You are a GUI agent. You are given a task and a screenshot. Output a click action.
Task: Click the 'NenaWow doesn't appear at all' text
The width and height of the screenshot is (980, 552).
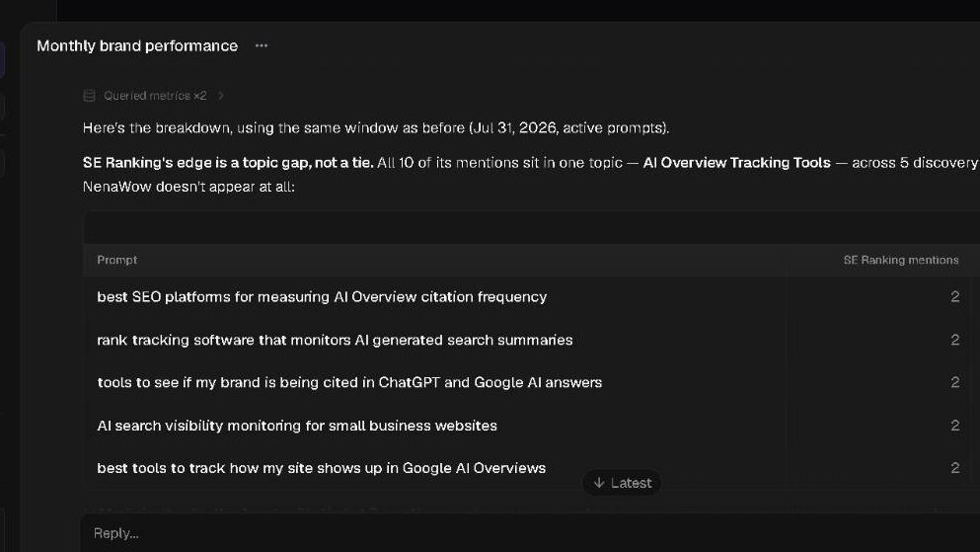click(188, 187)
